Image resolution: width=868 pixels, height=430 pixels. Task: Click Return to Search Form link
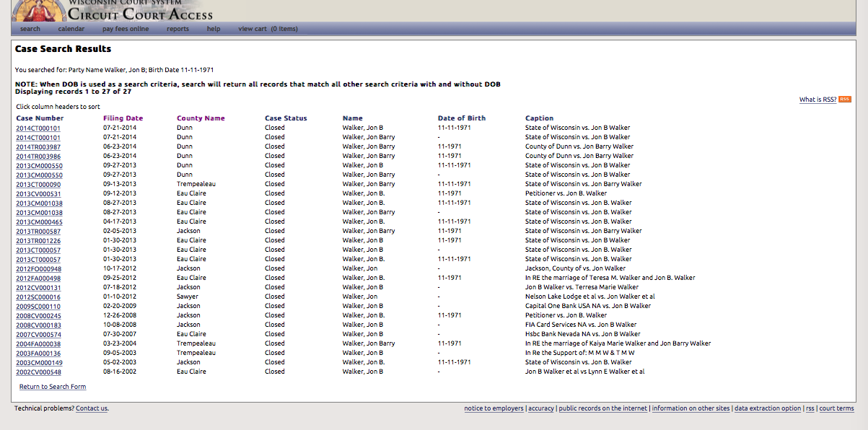pos(53,387)
